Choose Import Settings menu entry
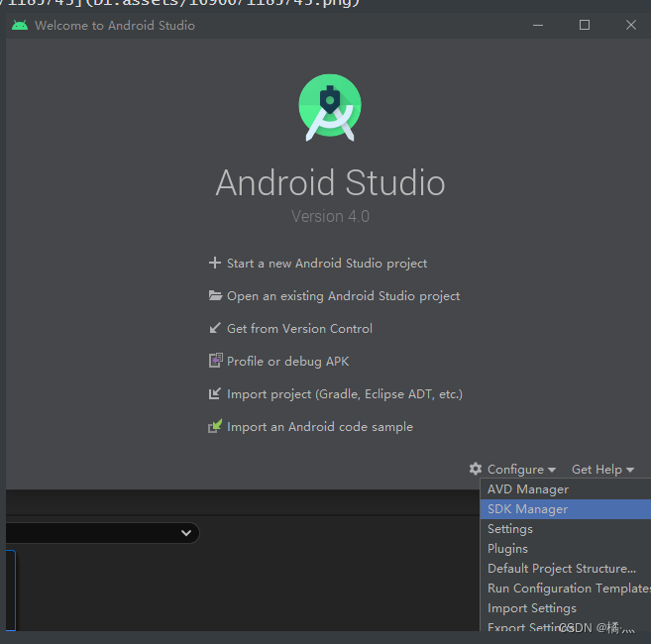Image resolution: width=651 pixels, height=644 pixels. tap(566, 608)
